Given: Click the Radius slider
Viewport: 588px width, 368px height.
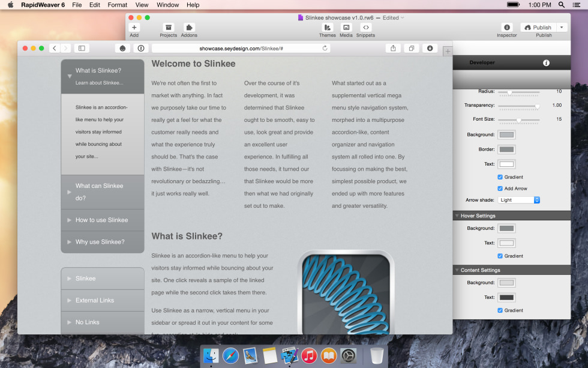Looking at the screenshot, I should [518, 92].
